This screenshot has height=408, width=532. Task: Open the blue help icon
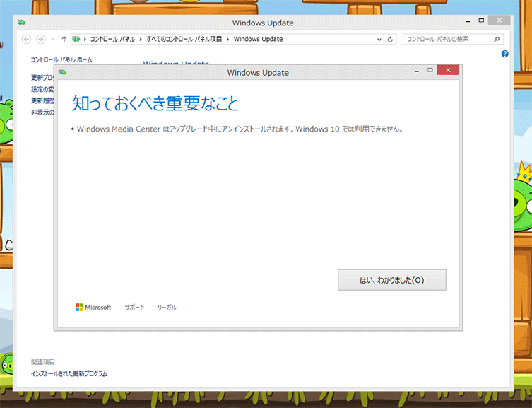505,54
